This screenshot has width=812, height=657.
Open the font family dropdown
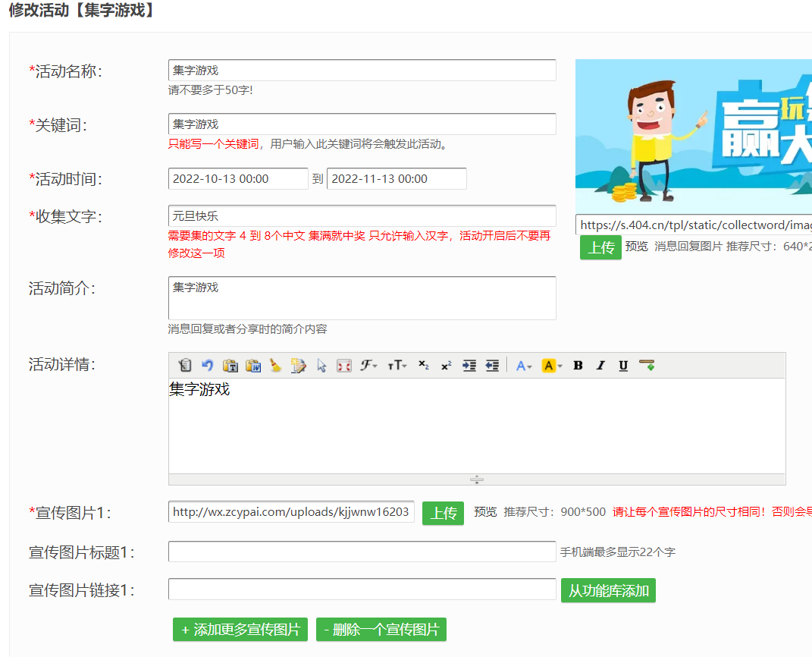(368, 365)
